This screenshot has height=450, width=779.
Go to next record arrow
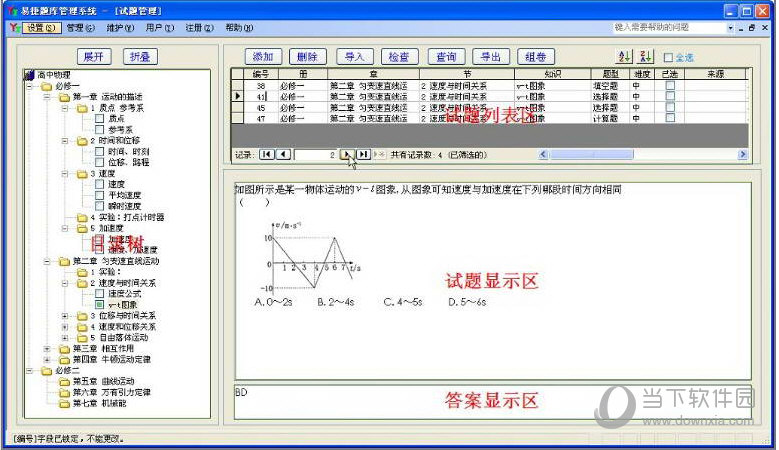[347, 154]
